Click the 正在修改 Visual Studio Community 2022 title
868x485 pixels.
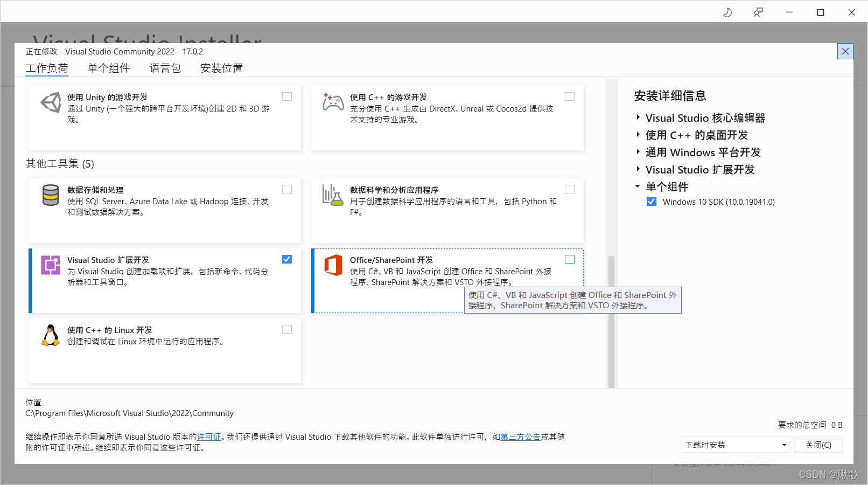[115, 52]
